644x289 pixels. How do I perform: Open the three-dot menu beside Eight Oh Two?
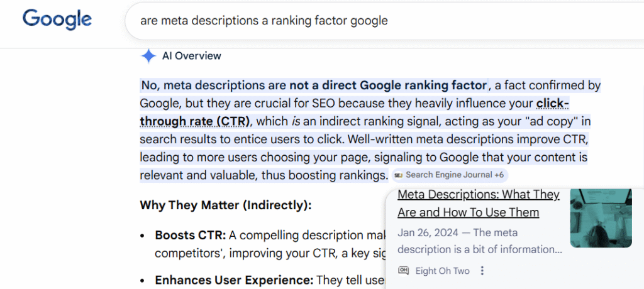click(482, 271)
